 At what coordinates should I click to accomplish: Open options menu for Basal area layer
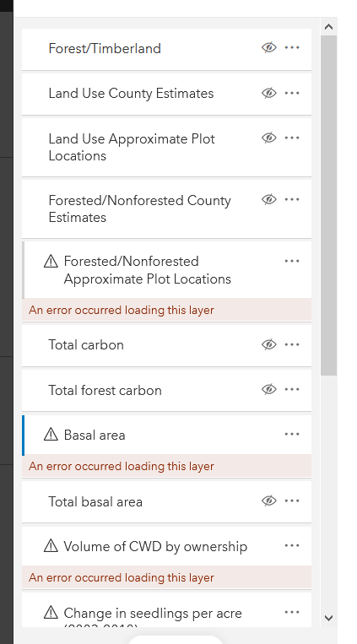[292, 434]
